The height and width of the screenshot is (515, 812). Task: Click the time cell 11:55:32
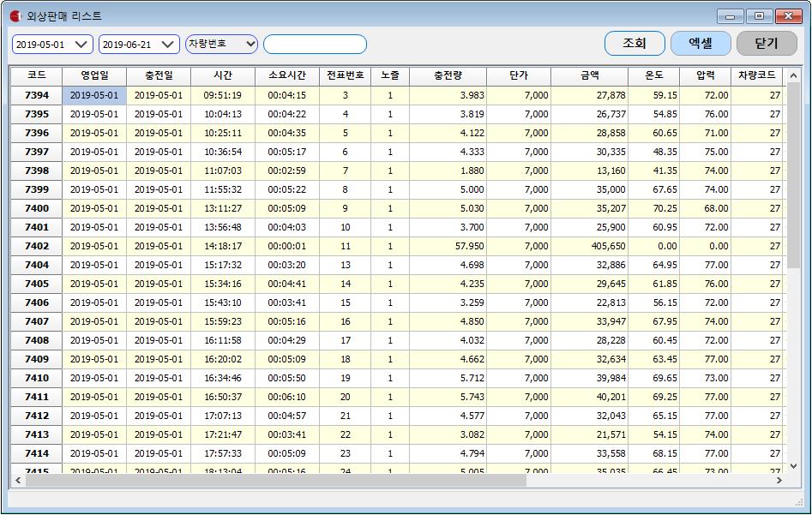223,189
